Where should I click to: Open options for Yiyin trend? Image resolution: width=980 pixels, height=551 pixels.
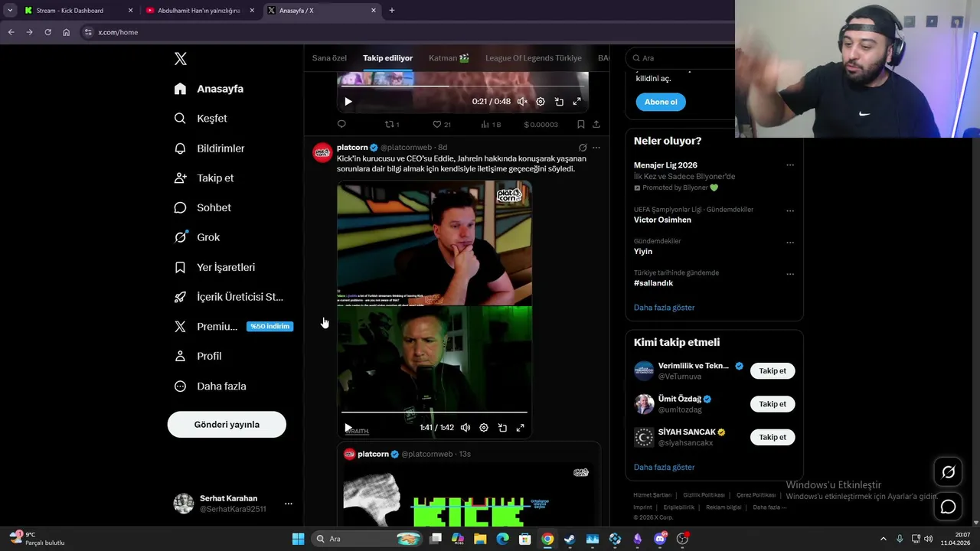click(x=790, y=242)
